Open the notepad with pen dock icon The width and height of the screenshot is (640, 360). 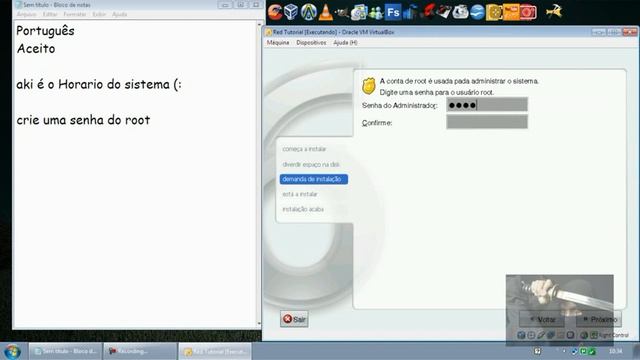tap(443, 12)
